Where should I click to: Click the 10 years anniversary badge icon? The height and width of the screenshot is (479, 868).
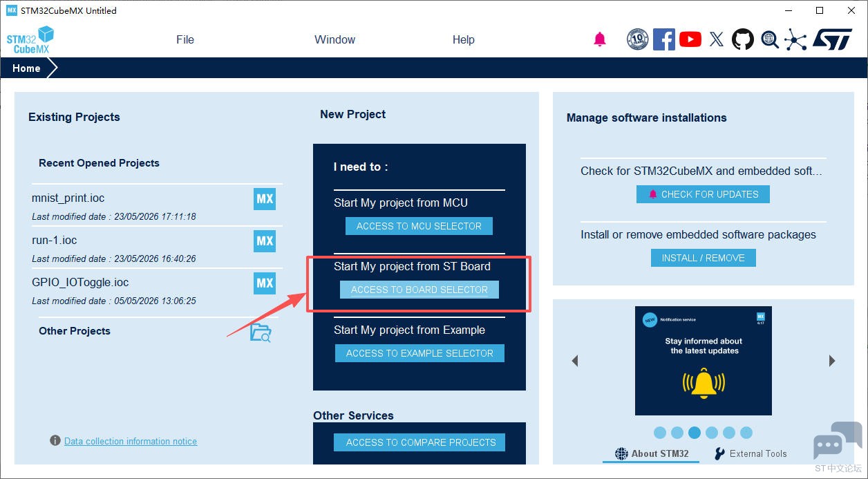point(637,39)
